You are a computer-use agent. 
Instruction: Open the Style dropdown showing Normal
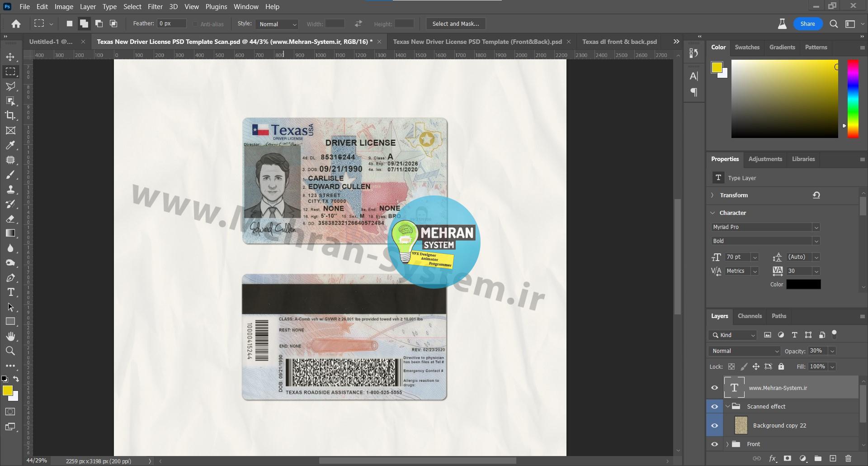pos(277,24)
